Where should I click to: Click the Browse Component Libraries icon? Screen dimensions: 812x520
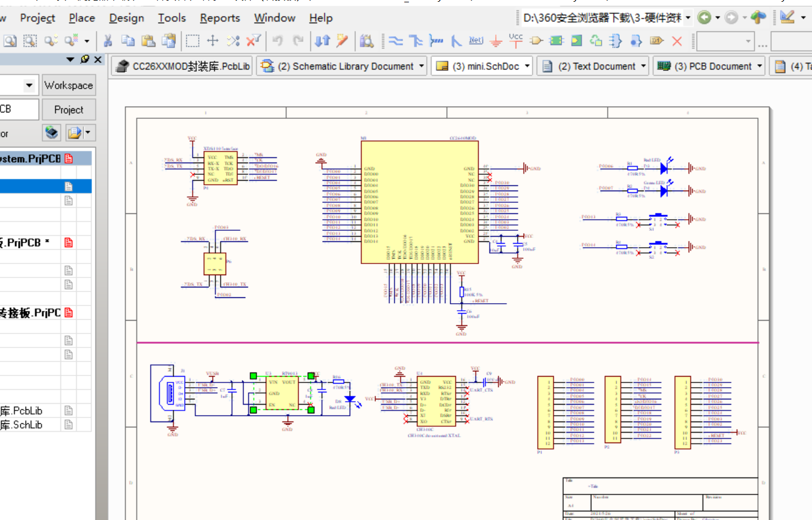[x=366, y=40]
